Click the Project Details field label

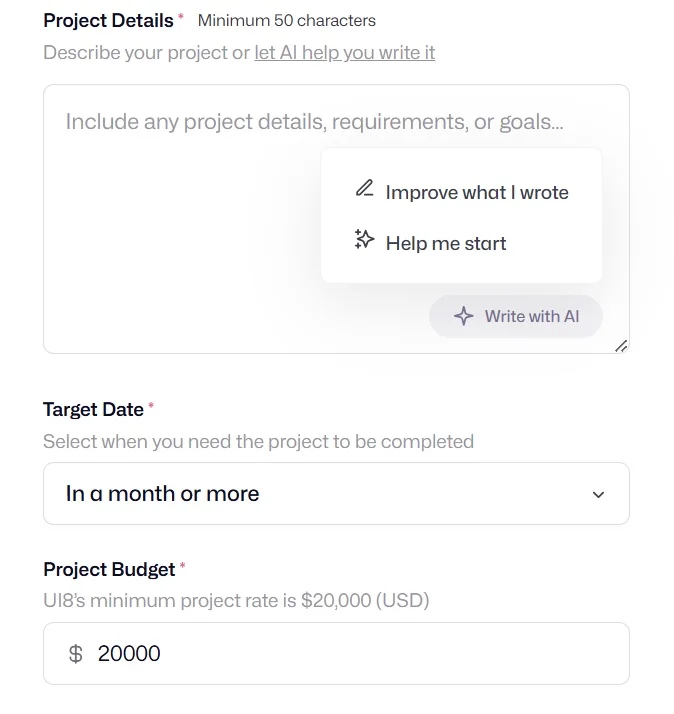tap(108, 21)
